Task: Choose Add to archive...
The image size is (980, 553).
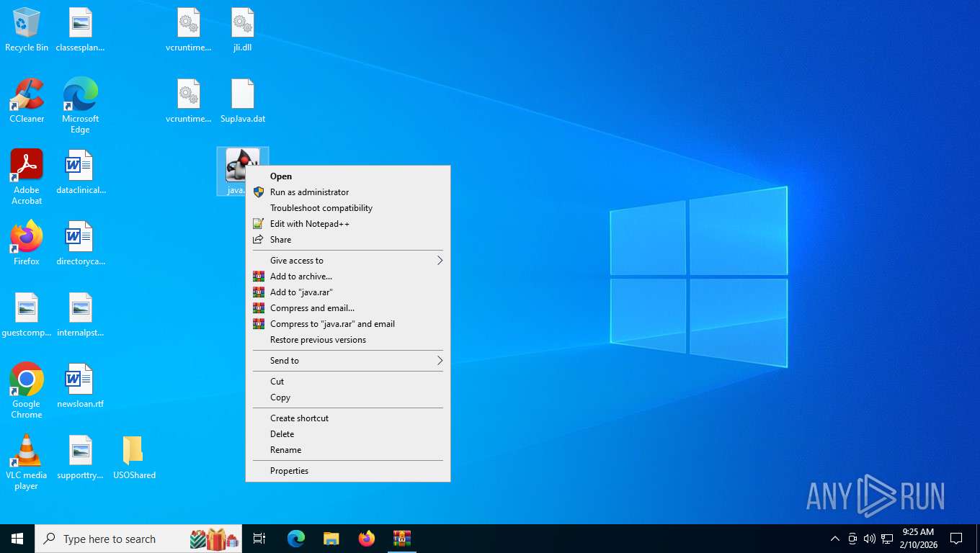Action: point(348,276)
